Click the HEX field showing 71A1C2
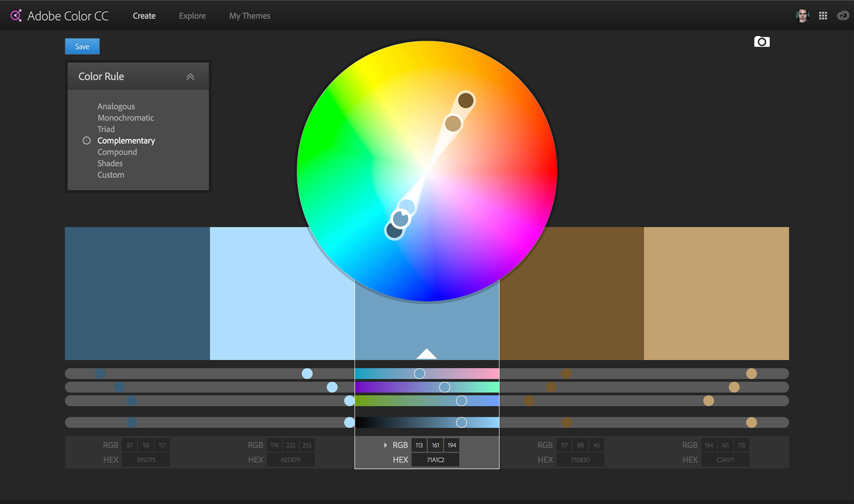The image size is (854, 504). [435, 459]
